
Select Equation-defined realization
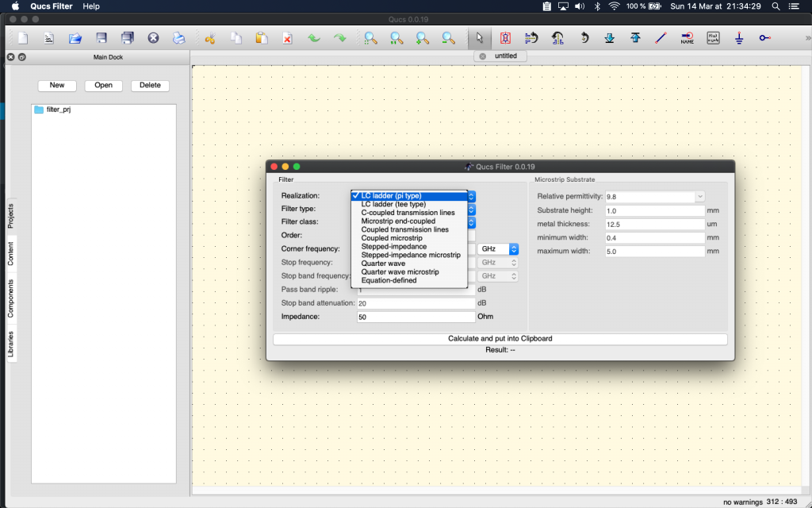click(x=409, y=280)
